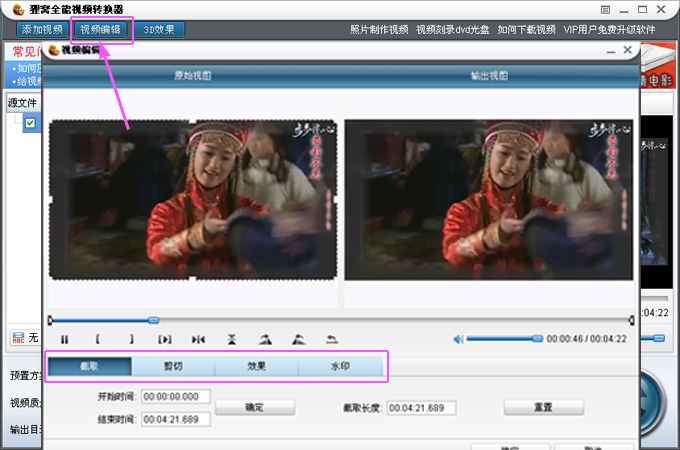This screenshot has width=680, height=450.
Task: Set the clip start with left bracket icon
Action: tap(98, 339)
